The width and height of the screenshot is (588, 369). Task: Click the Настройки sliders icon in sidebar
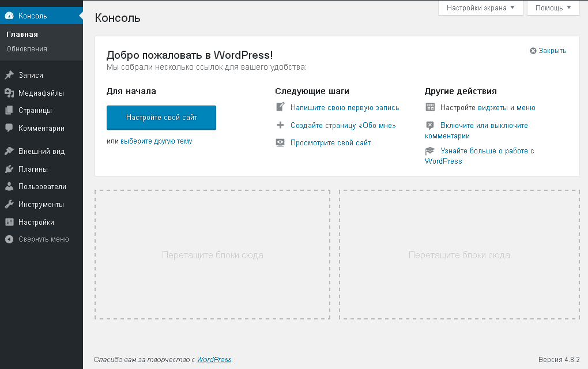point(9,223)
